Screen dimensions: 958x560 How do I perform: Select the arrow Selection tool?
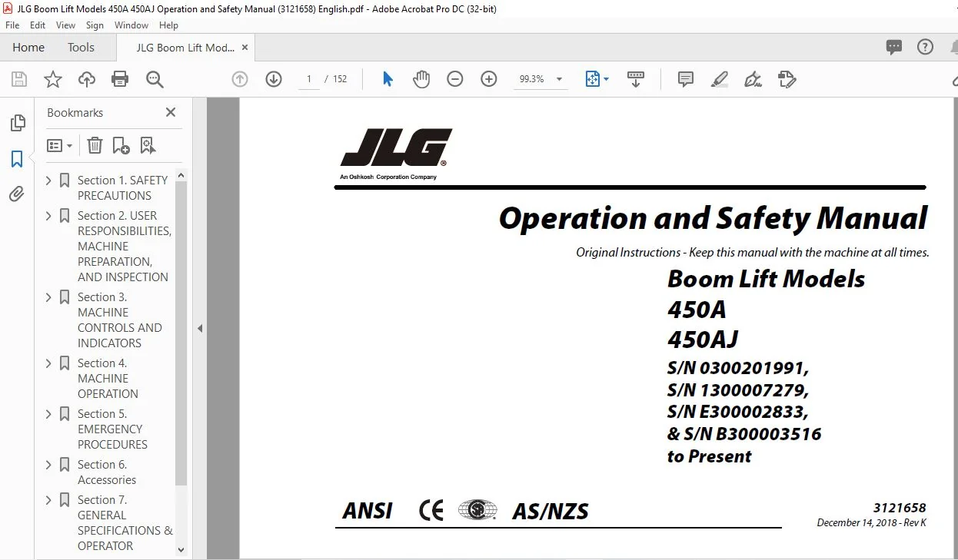pos(388,79)
